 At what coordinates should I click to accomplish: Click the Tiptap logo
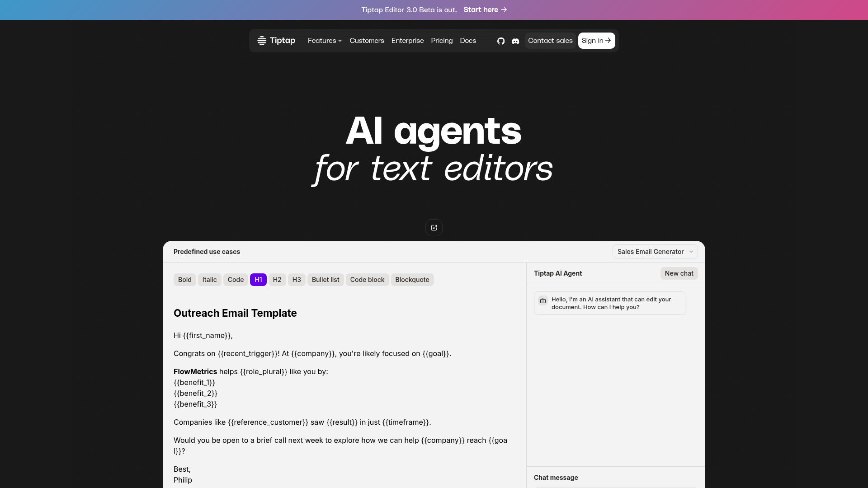coord(276,41)
